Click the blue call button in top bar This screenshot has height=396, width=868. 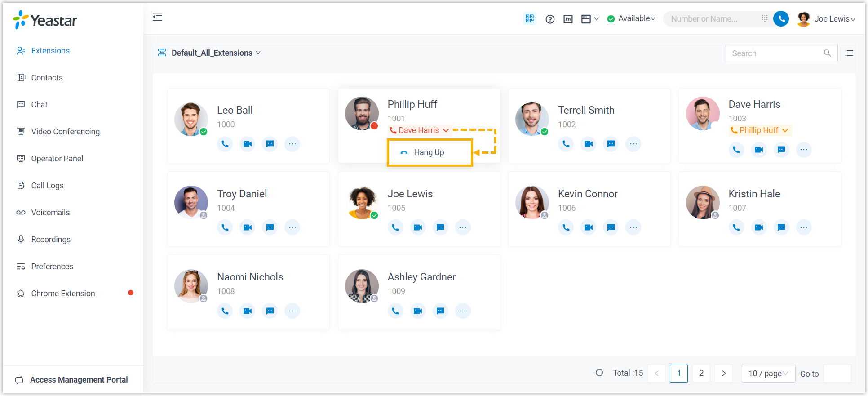pyautogui.click(x=781, y=18)
